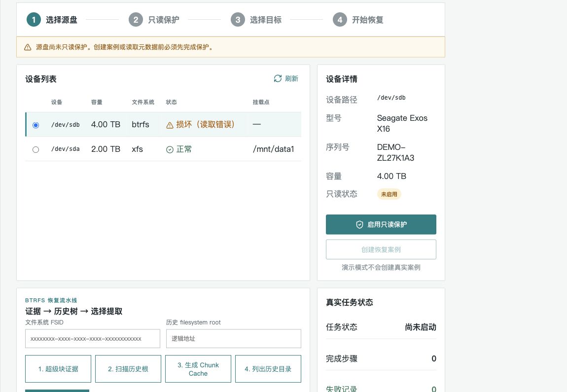This screenshot has width=567, height=392.
Task: Click the damaged status warning icon for /dev/sdb
Action: tap(170, 125)
